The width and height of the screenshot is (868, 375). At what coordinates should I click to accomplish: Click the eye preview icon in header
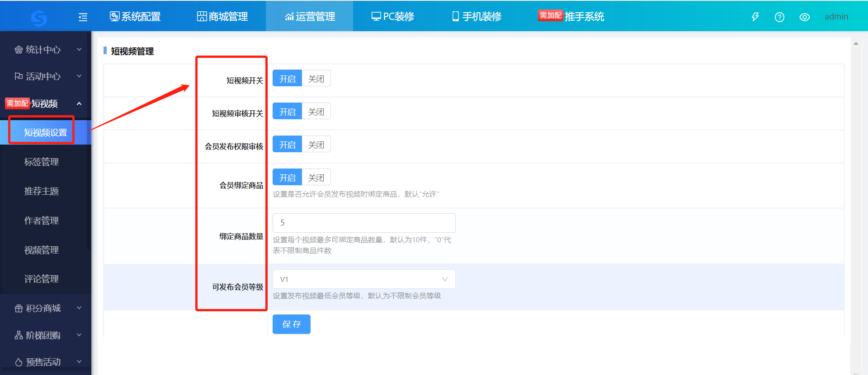coord(804,17)
